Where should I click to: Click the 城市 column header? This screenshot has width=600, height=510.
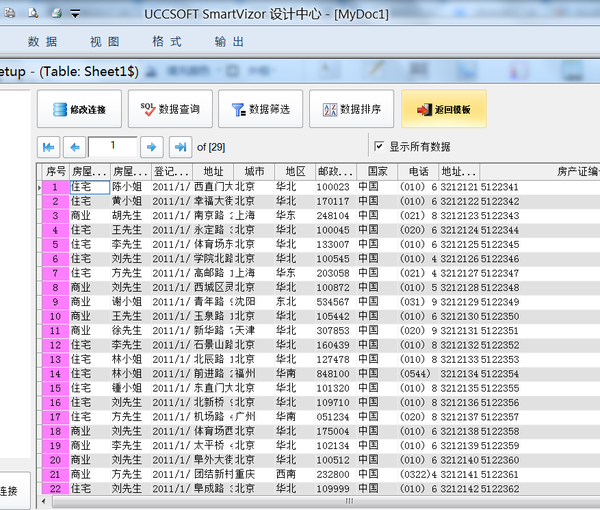click(254, 171)
